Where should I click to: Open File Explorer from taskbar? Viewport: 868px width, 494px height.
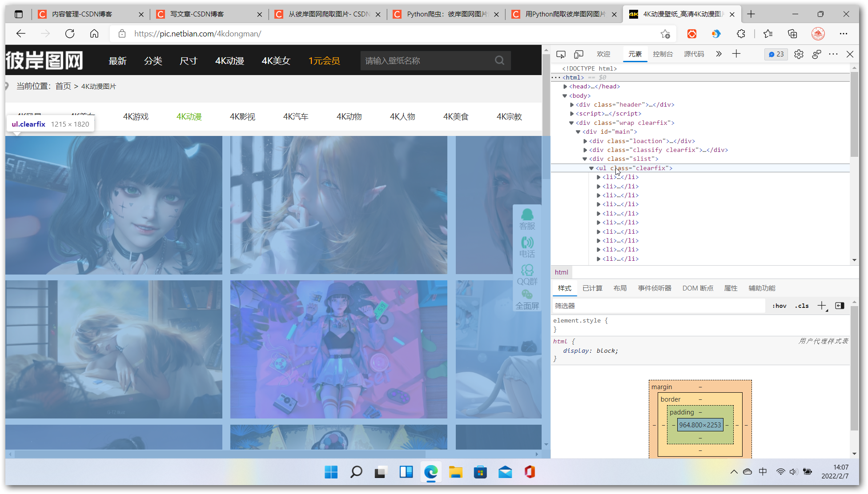click(455, 472)
